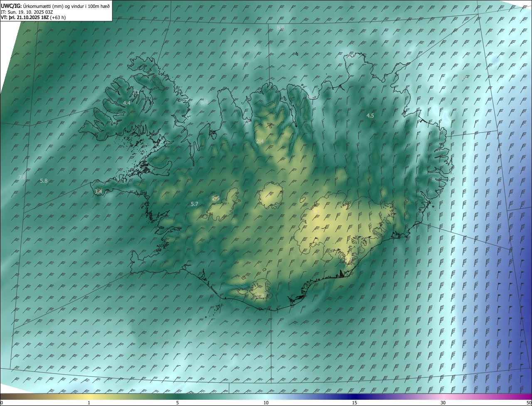Select the 4.5 precipitation value in the northeast
Image resolution: width=532 pixels, height=406 pixels.
pyautogui.click(x=370, y=116)
